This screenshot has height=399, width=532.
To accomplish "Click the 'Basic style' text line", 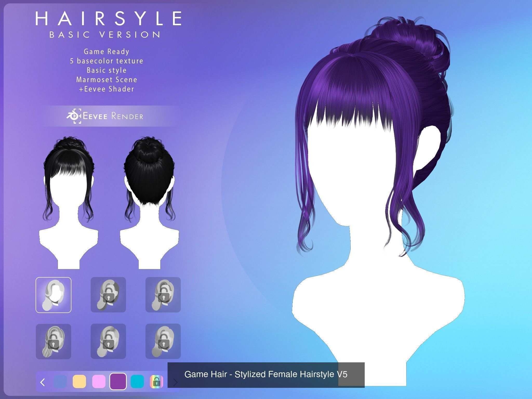I will tap(107, 70).
